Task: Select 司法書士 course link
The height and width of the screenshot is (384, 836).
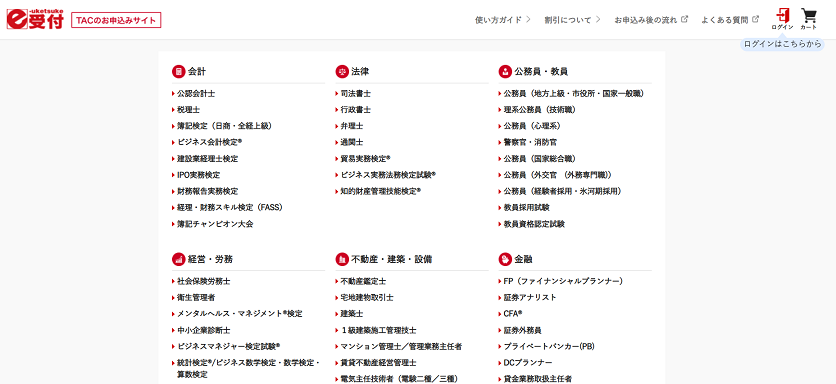Action: pyautogui.click(x=356, y=93)
